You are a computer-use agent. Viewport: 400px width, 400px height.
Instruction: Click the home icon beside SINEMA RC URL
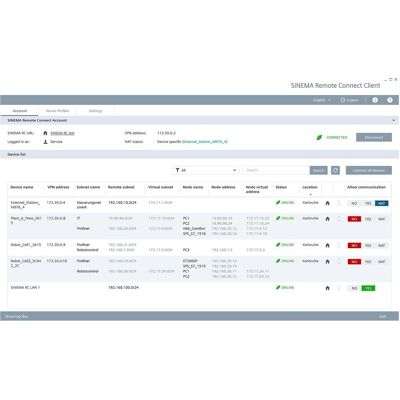45,133
